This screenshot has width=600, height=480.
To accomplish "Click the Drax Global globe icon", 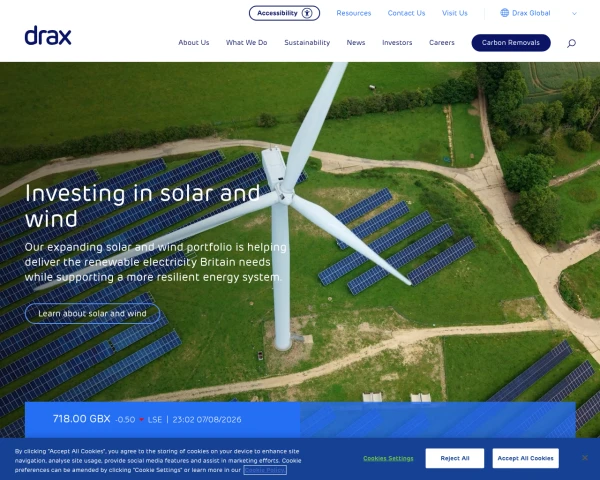I will 505,13.
